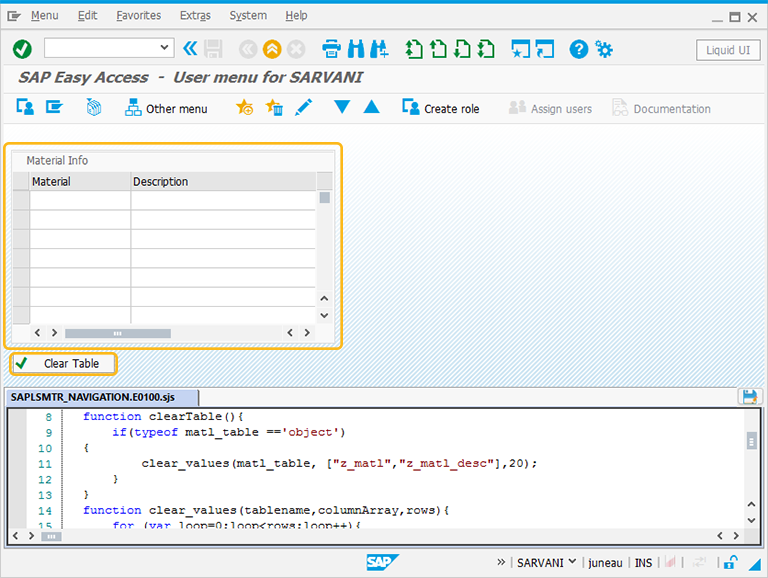The image size is (768, 578).
Task: Click the Create role button
Action: 441,108
